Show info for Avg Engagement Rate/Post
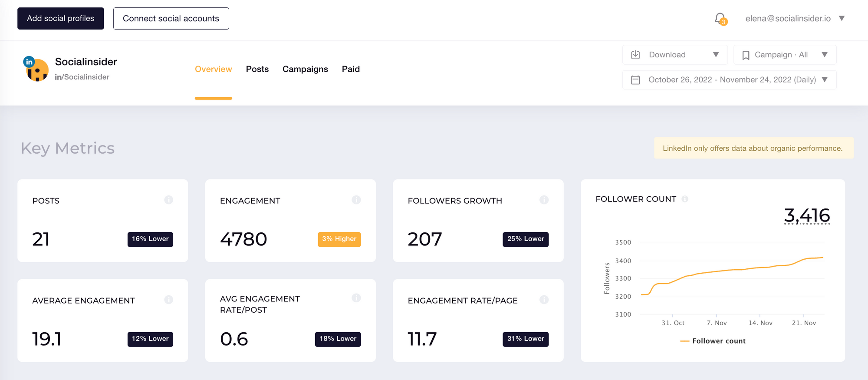Viewport: 868px width, 380px height. 356,298
